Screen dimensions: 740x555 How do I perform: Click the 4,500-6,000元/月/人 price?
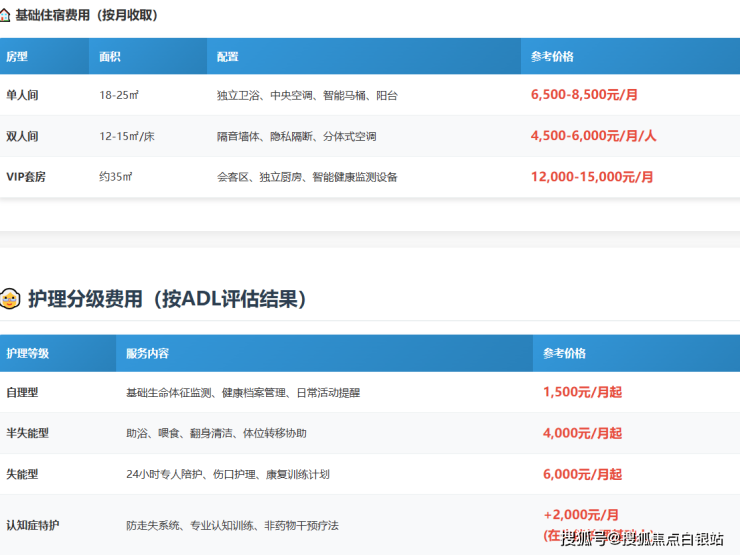pos(593,136)
